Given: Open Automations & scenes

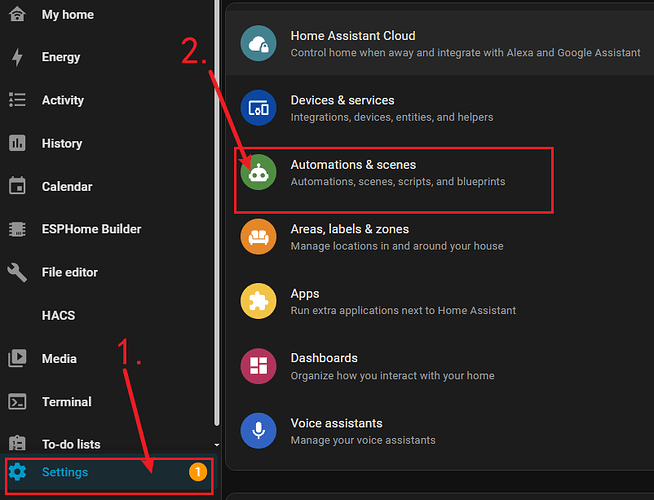Looking at the screenshot, I should pos(440,173).
